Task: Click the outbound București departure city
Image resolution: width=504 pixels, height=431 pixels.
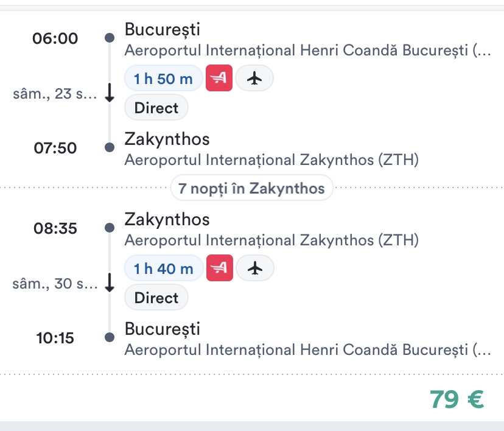Action: [x=162, y=29]
